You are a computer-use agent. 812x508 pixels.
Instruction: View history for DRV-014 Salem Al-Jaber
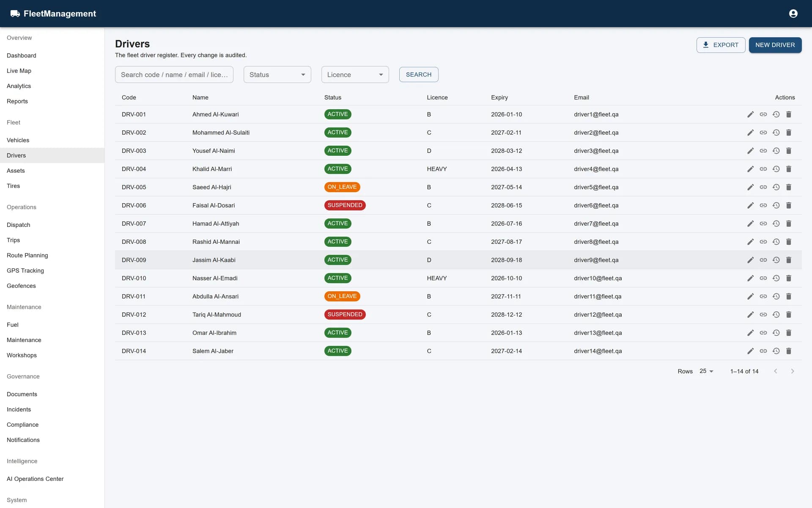(776, 351)
